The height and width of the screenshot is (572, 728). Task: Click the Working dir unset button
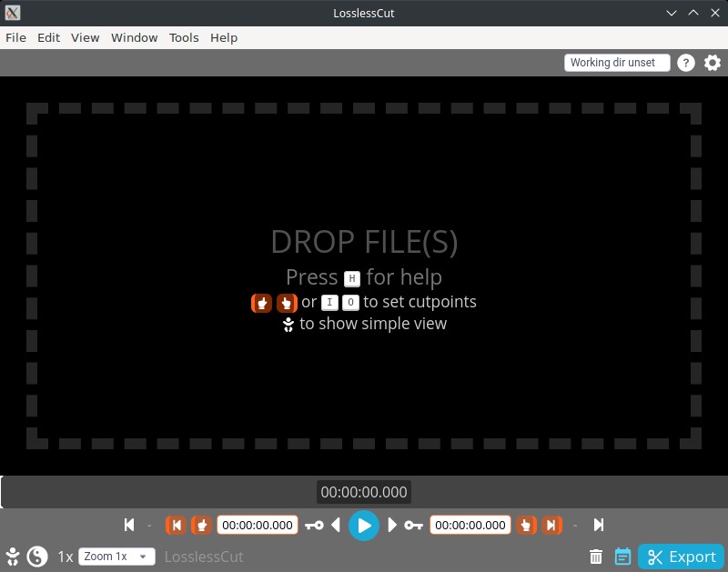pyautogui.click(x=617, y=63)
